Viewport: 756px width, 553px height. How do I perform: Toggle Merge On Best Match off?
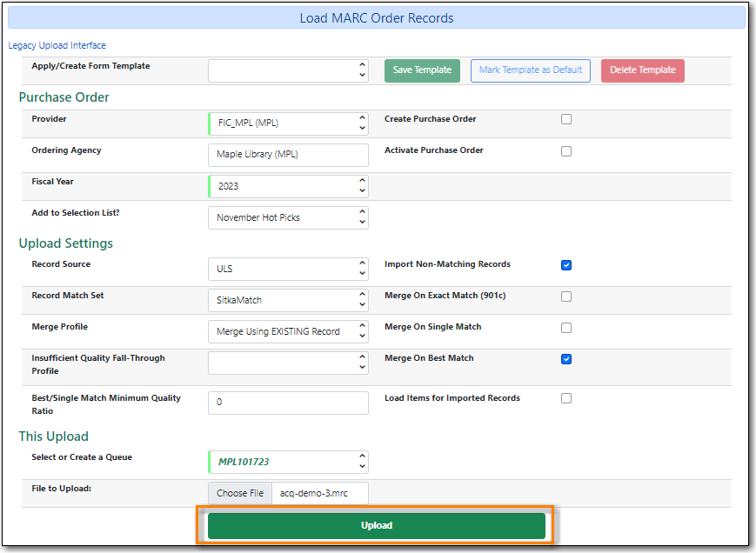click(x=566, y=358)
